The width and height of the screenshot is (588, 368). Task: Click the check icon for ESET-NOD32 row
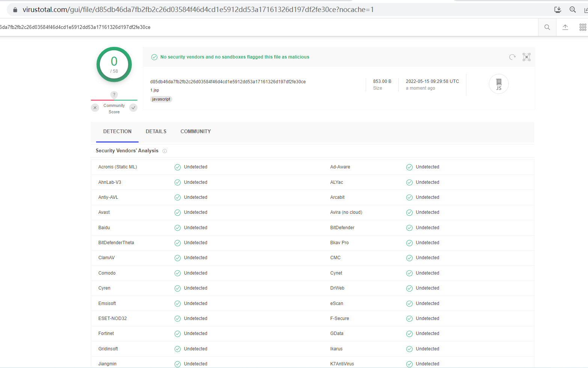pyautogui.click(x=178, y=318)
